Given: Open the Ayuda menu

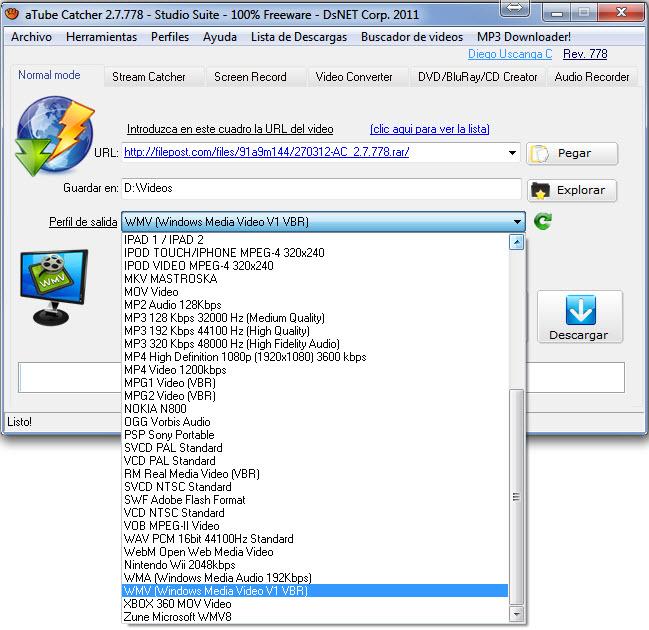Looking at the screenshot, I should [220, 37].
